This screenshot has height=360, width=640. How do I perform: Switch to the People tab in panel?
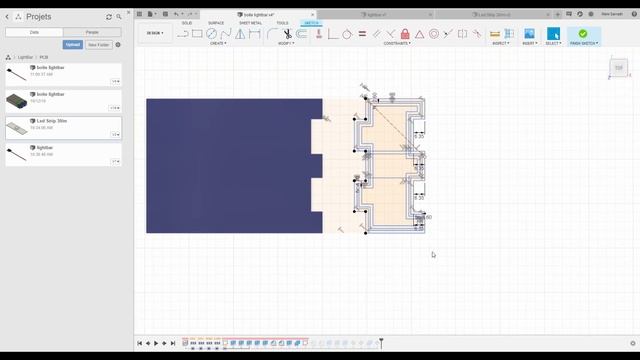[92, 32]
